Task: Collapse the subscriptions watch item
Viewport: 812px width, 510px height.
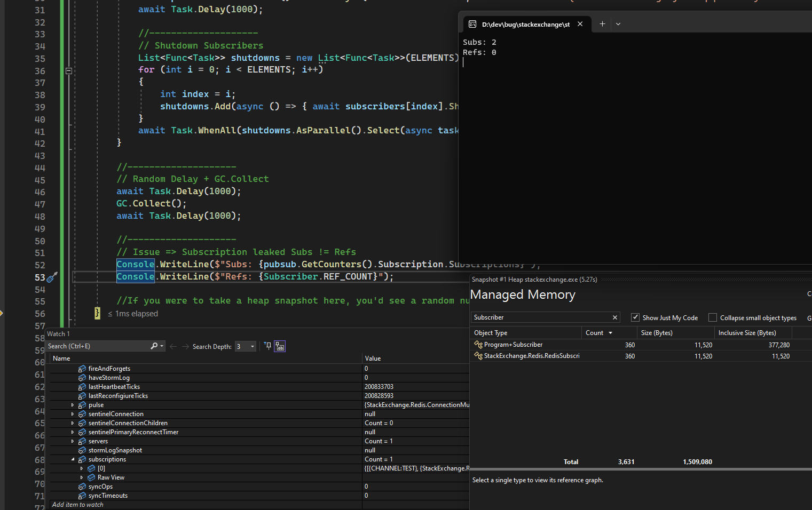Action: click(73, 459)
